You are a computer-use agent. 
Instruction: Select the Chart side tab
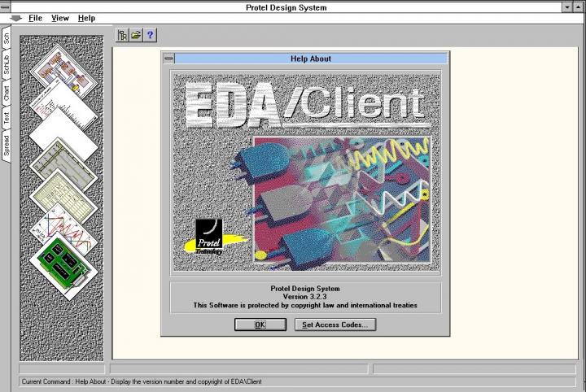pyautogui.click(x=7, y=92)
